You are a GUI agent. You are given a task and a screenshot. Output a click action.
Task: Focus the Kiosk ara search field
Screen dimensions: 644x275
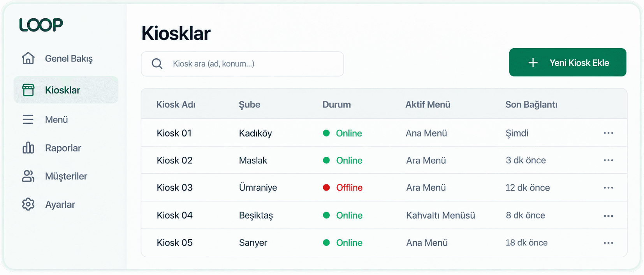pyautogui.click(x=242, y=64)
